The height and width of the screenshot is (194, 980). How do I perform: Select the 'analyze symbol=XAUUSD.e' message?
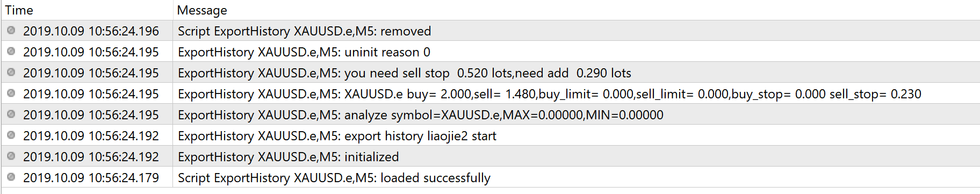click(x=421, y=115)
